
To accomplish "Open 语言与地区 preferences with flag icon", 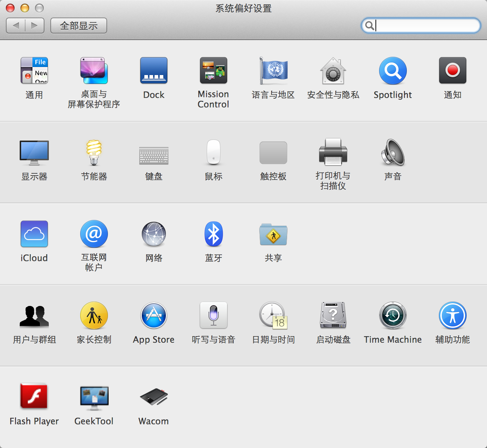I will [x=273, y=71].
